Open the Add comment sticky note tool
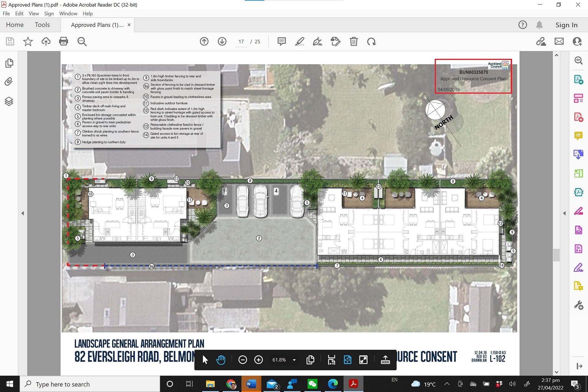 coord(281,41)
